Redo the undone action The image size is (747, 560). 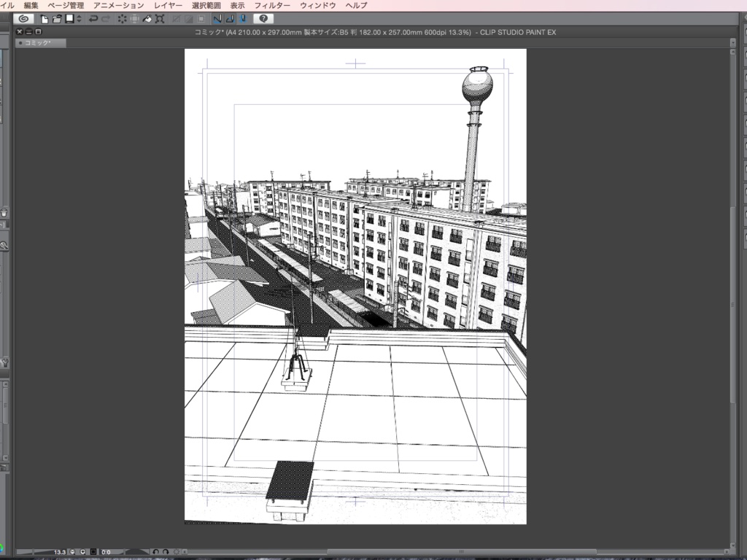pos(105,18)
